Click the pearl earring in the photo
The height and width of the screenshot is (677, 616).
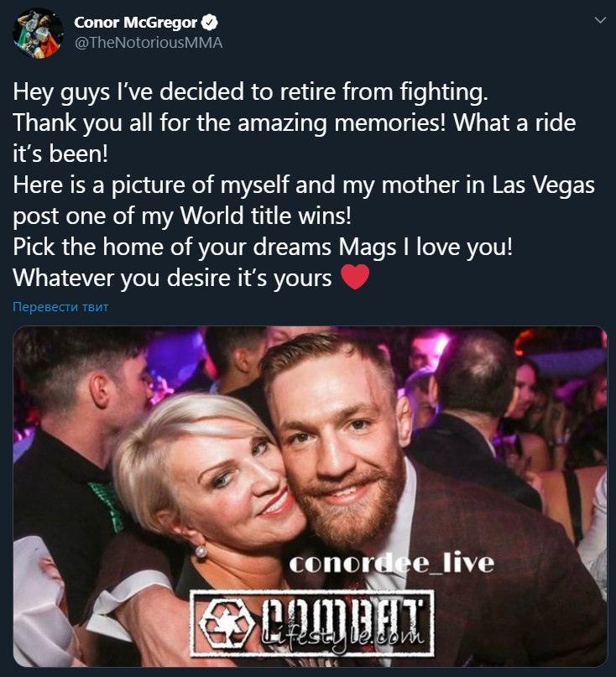[x=201, y=550]
